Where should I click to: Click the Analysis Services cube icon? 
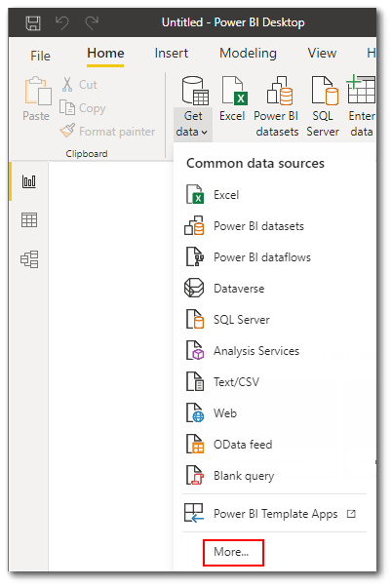tap(195, 351)
